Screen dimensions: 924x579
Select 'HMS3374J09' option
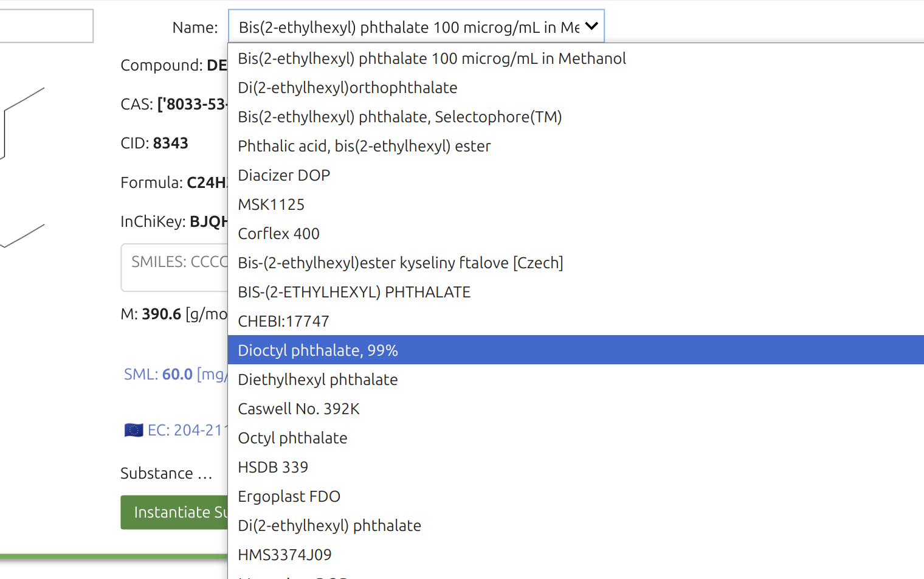576,555
